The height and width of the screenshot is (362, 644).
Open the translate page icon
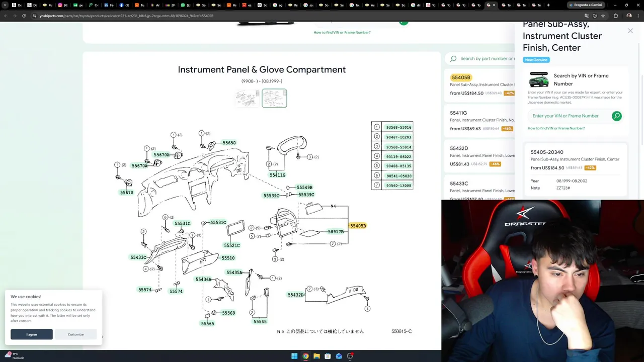pyautogui.click(x=587, y=16)
